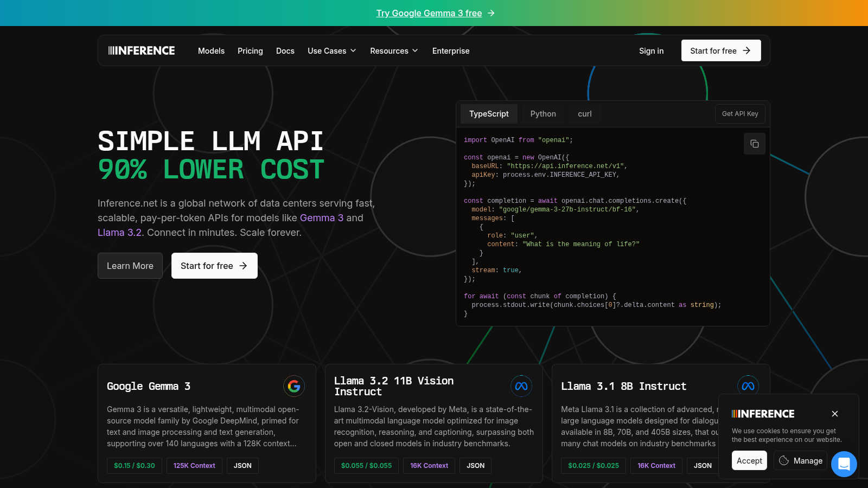
Task: Click hero Start for free button
Action: (214, 266)
